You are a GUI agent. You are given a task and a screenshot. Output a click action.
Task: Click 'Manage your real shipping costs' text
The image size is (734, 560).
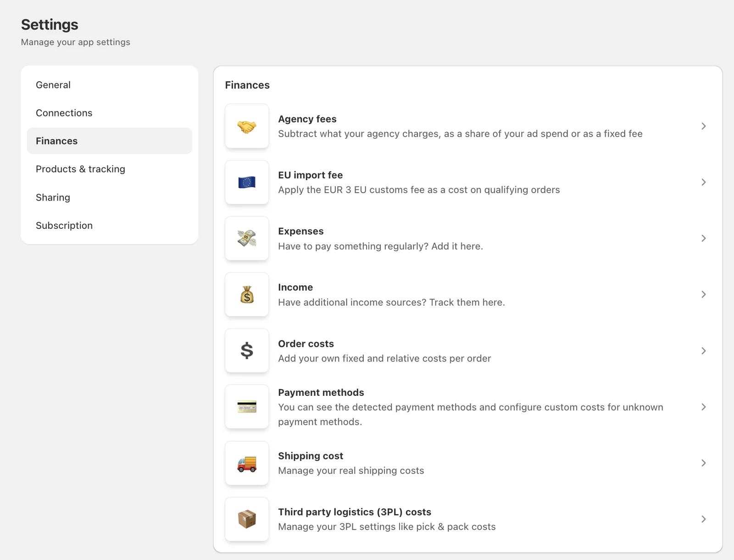[x=351, y=471]
